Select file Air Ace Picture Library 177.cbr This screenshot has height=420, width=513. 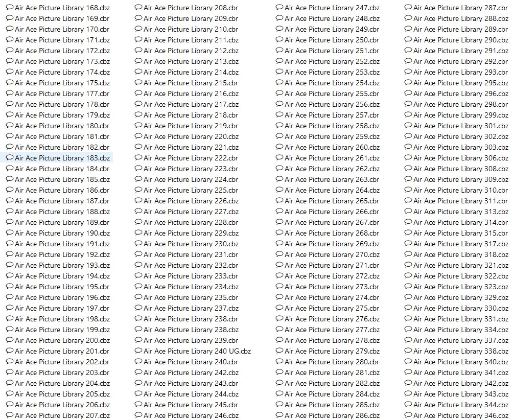pyautogui.click(x=62, y=94)
